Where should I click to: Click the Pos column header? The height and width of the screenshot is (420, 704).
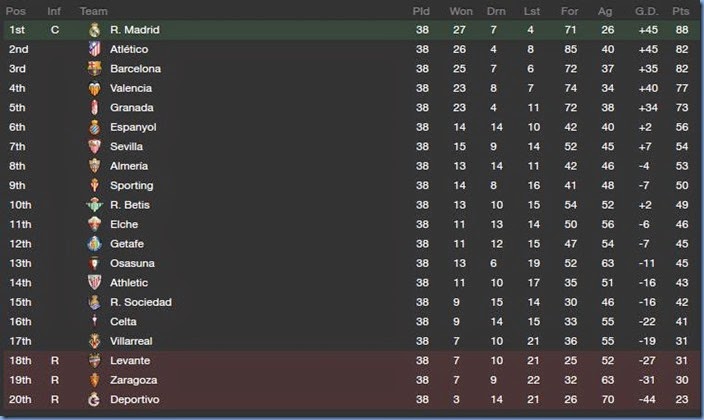pos(16,11)
